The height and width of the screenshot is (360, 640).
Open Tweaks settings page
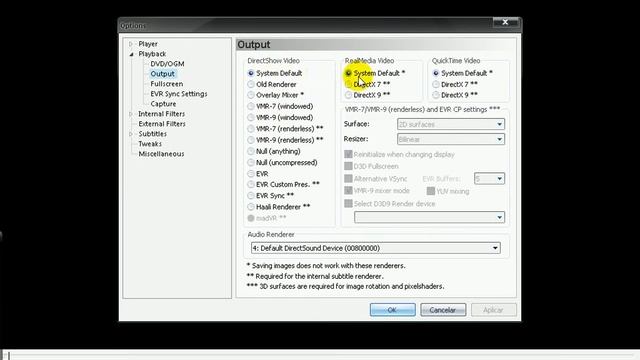click(150, 144)
